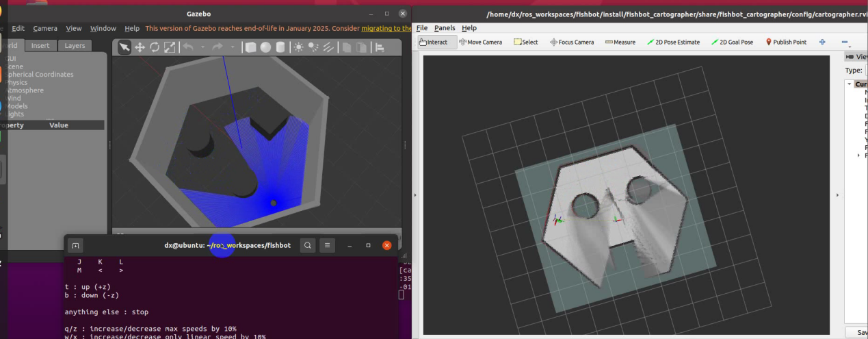This screenshot has width=868, height=339.
Task: Open the View menu in Gazebo
Action: (74, 28)
